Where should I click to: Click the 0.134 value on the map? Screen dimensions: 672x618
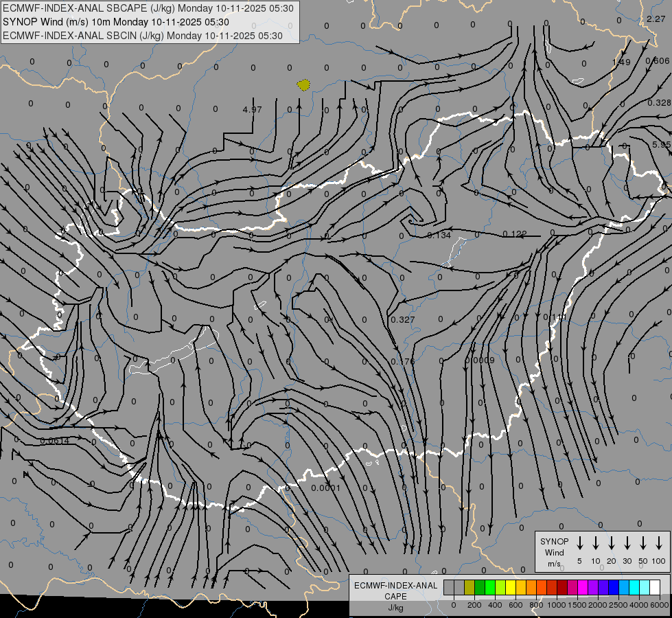pyautogui.click(x=439, y=235)
